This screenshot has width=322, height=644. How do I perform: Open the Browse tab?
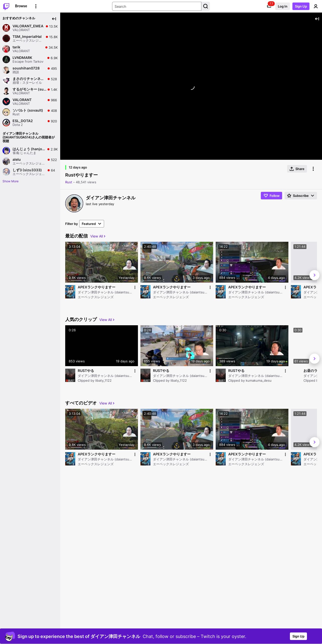coord(21,6)
